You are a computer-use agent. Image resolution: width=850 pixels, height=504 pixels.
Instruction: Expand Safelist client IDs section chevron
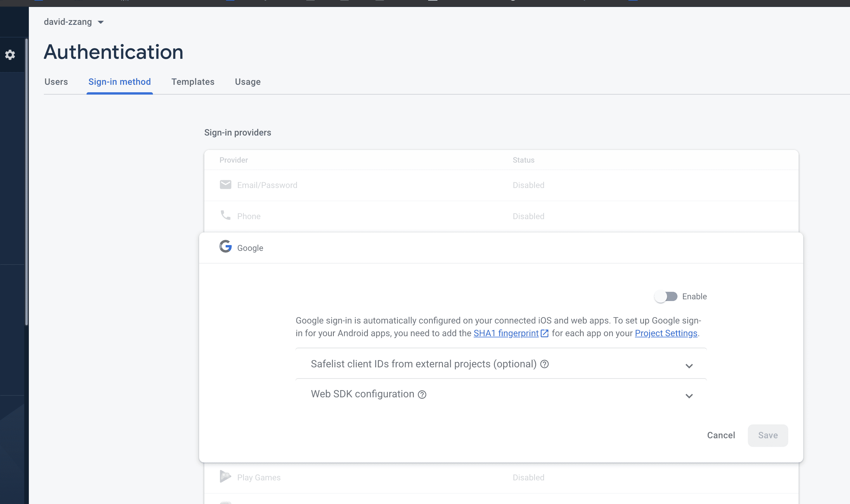689,366
